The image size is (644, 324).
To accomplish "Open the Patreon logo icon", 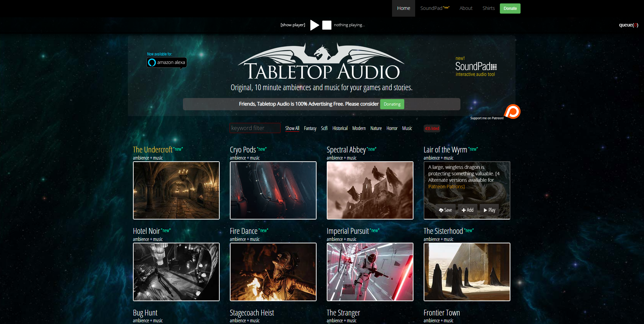I will 512,112.
